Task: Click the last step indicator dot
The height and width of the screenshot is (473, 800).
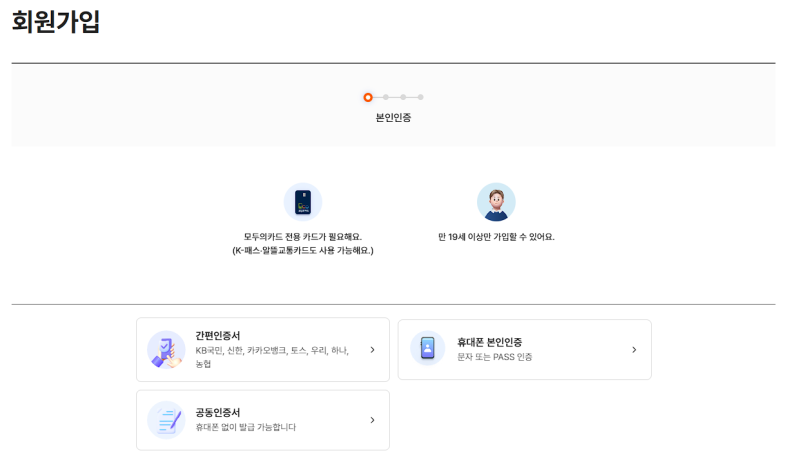Action: pyautogui.click(x=420, y=97)
